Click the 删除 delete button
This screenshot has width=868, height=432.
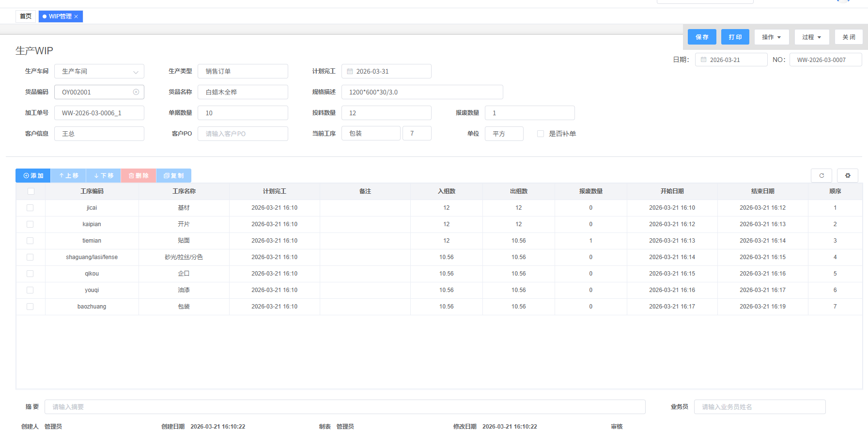139,175
